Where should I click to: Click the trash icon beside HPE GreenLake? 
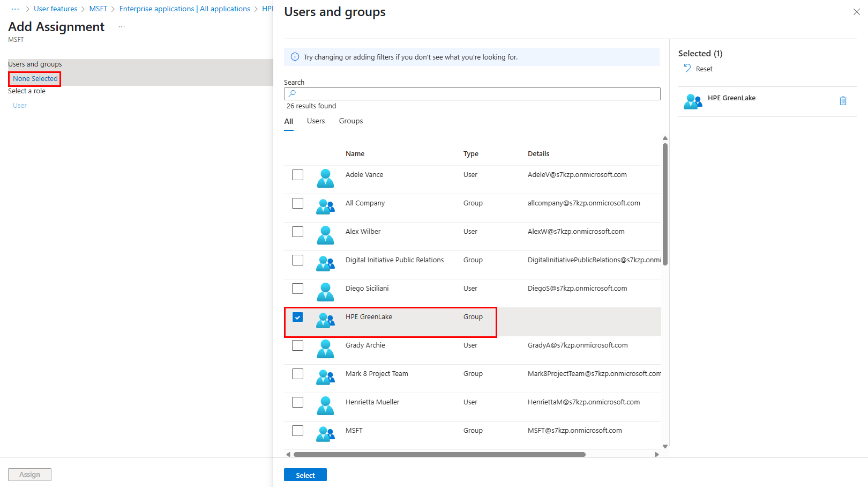[843, 101]
